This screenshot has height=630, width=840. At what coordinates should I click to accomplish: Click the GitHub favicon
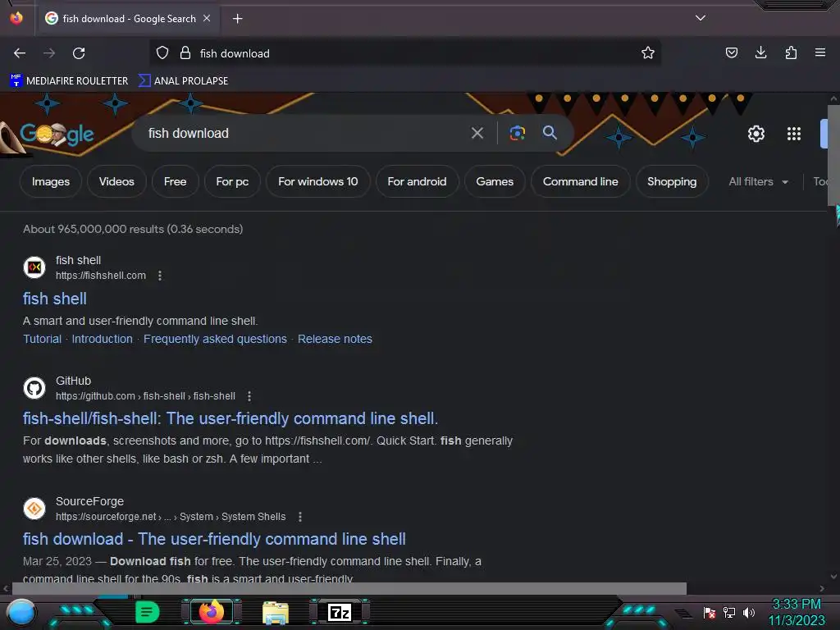click(34, 388)
